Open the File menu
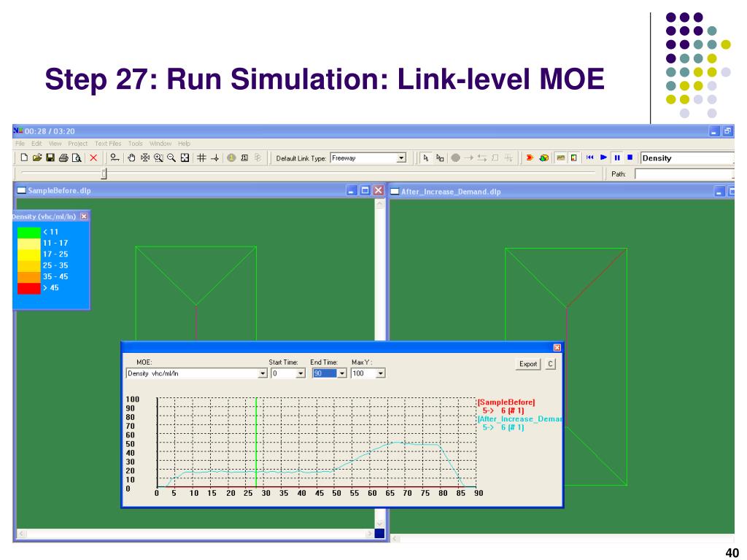 pos(20,144)
